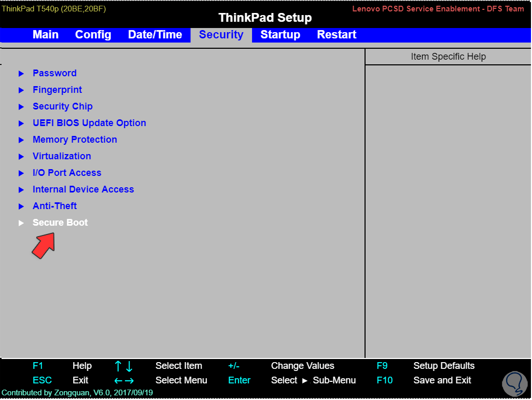The image size is (532, 400).
Task: Expand arrow beside Fingerprint
Action: pos(21,90)
